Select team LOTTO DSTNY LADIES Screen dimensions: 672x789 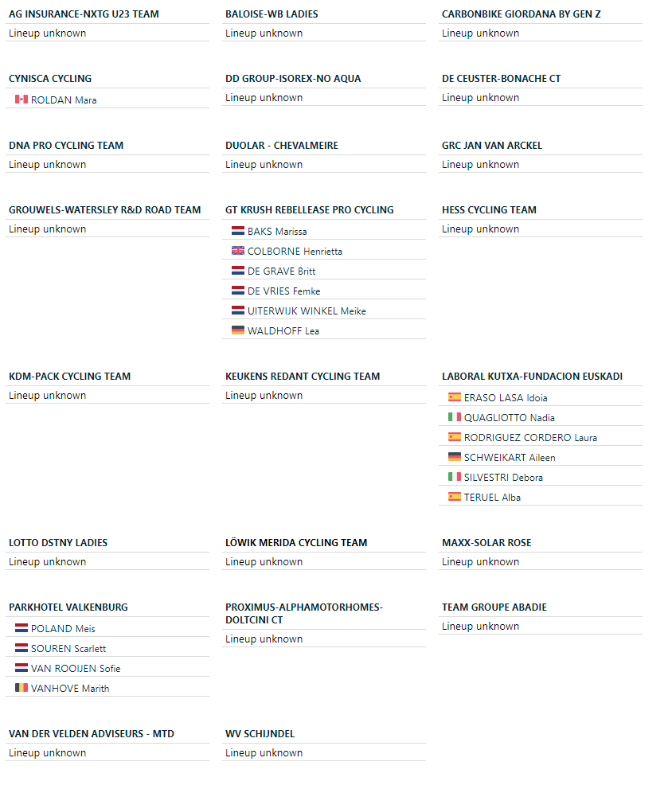click(58, 543)
